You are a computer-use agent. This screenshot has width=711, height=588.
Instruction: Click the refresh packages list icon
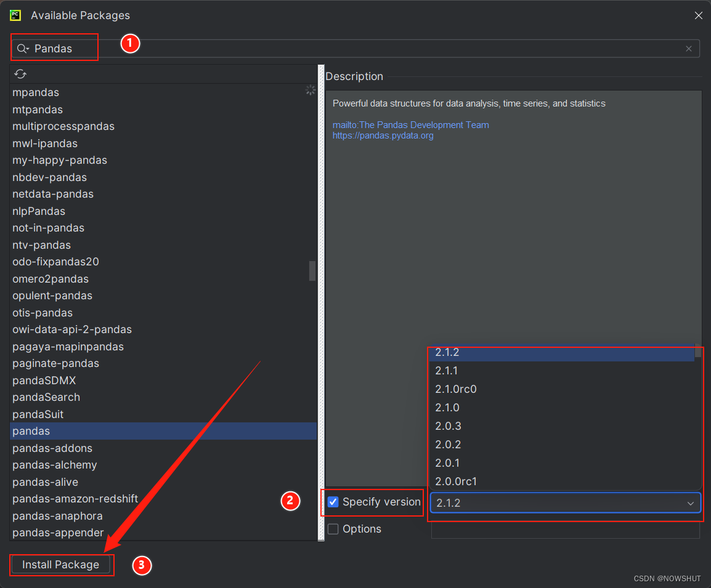pyautogui.click(x=20, y=74)
